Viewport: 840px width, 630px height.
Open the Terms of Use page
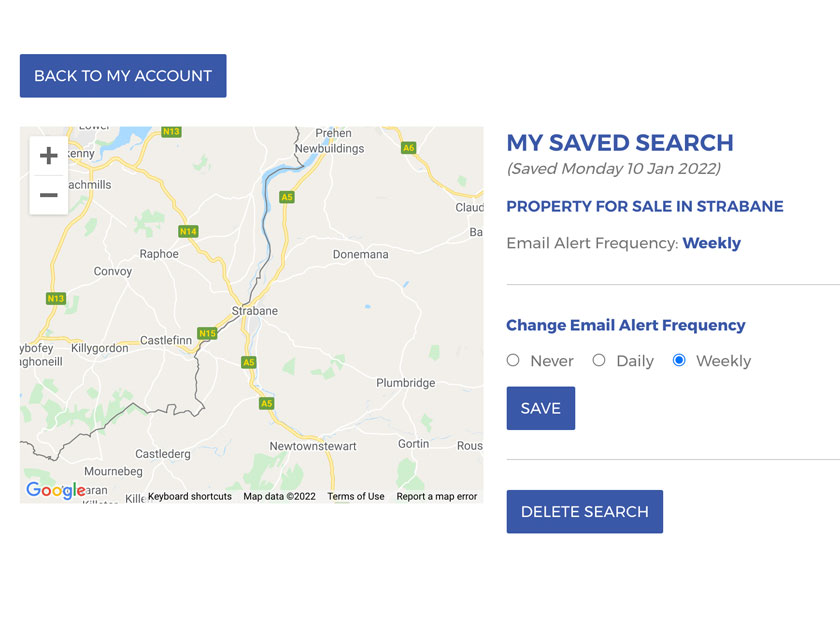pyautogui.click(x=355, y=496)
